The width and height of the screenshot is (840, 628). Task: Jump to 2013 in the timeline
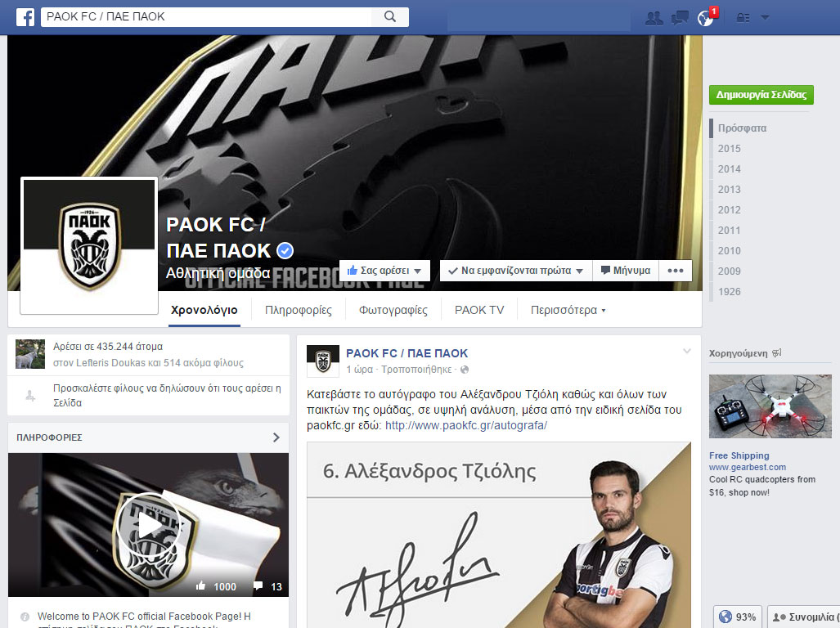click(729, 189)
